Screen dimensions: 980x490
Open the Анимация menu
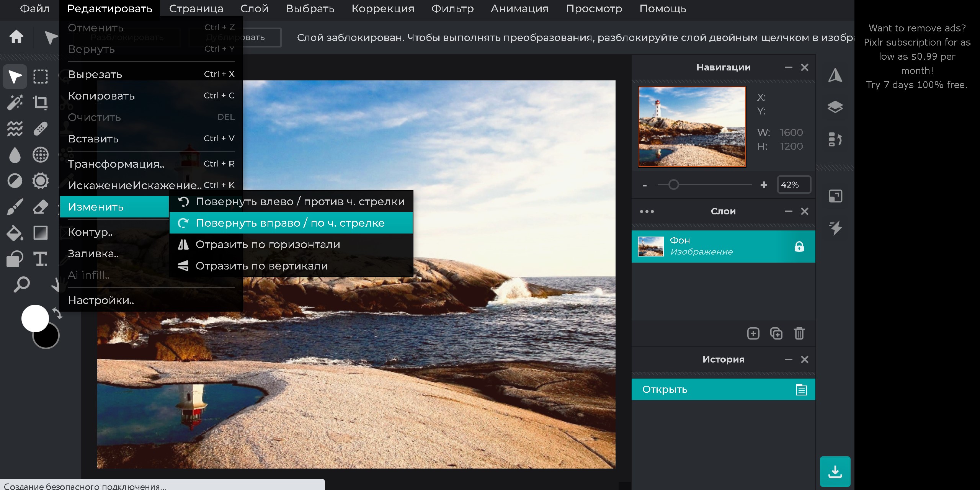pos(519,8)
